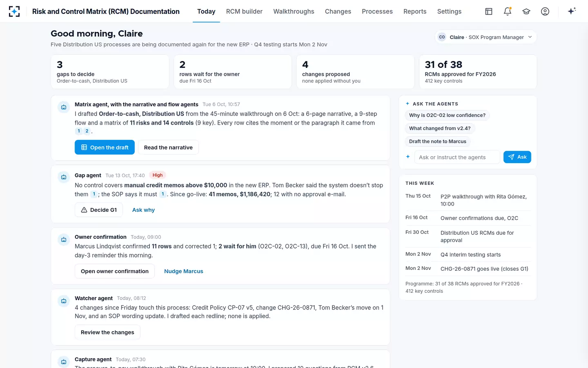The width and height of the screenshot is (588, 368).
Task: Open the '4 changes proposed' card
Action: pyautogui.click(x=355, y=72)
